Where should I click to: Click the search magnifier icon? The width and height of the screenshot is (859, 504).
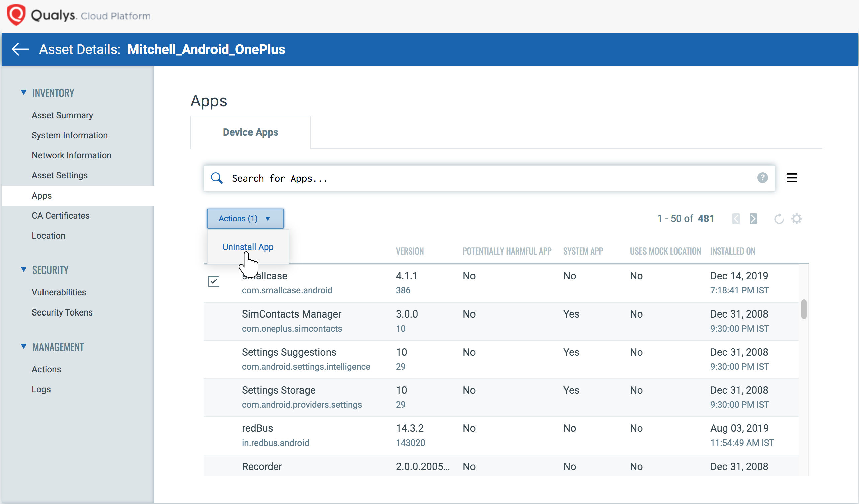[217, 178]
